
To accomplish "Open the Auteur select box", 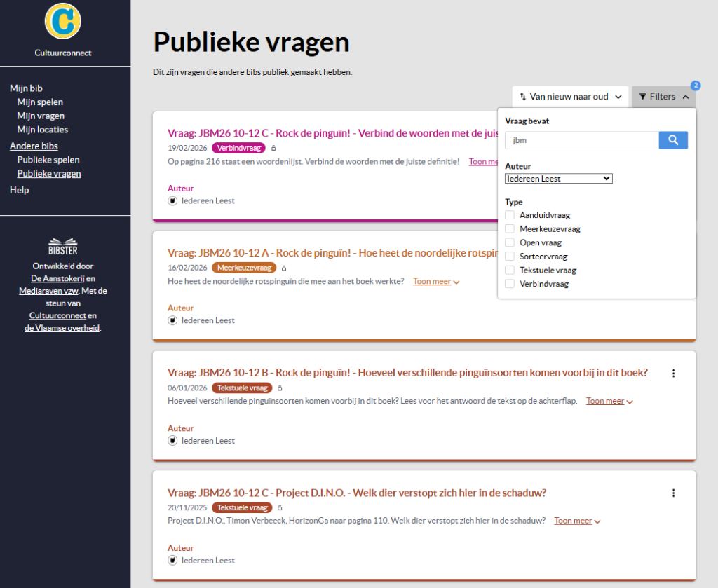I will 558,179.
